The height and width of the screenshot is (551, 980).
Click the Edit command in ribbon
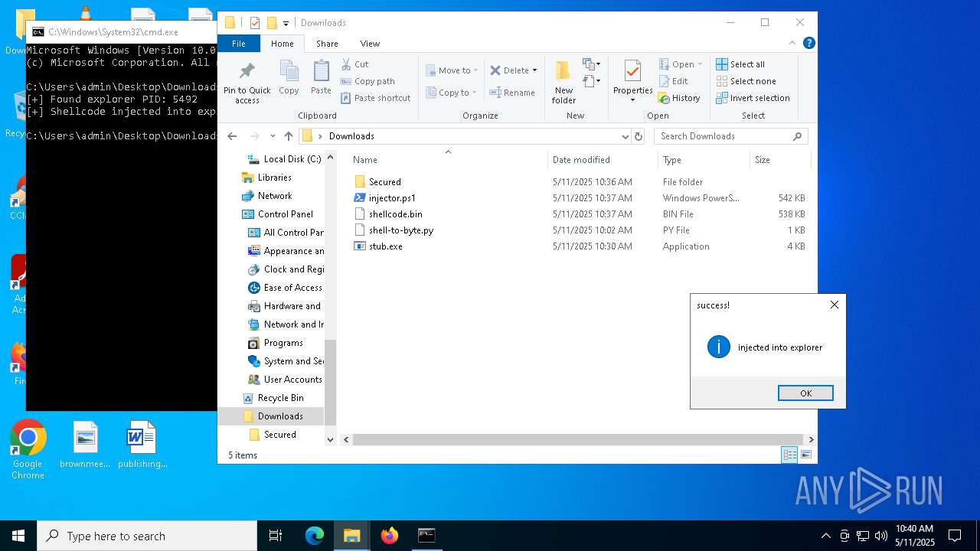(673, 81)
